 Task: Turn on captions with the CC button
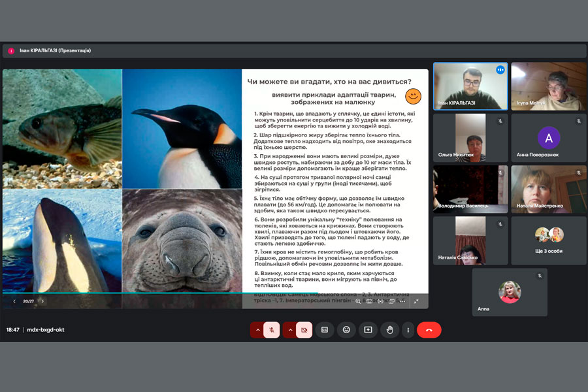(324, 330)
